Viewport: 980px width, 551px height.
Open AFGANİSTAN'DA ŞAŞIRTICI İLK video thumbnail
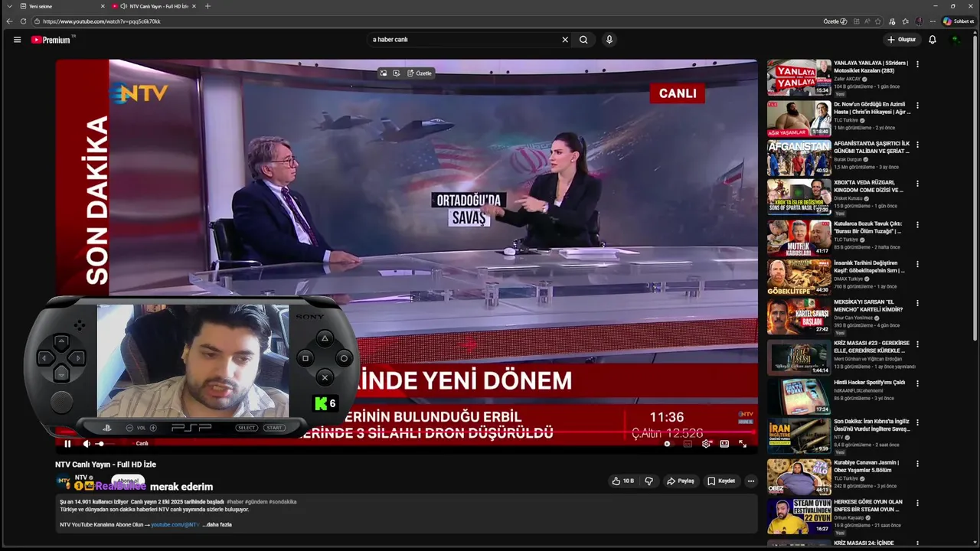coord(799,157)
